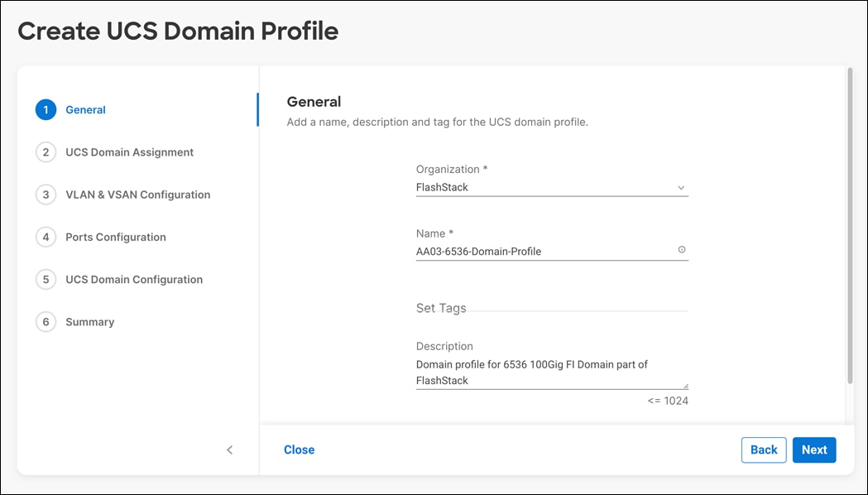Screen dimensions: 868x495
Task: Select the UCS Domain Assignment step
Action: click(129, 151)
